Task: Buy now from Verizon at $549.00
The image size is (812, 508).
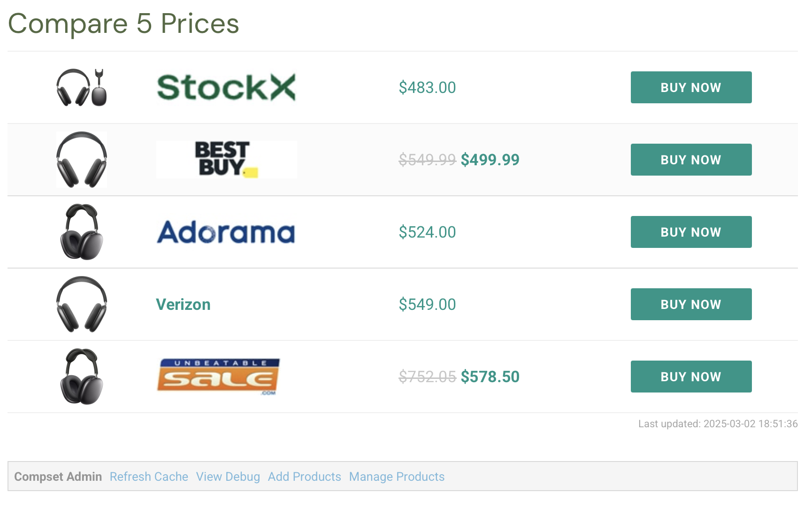Action: click(x=691, y=304)
